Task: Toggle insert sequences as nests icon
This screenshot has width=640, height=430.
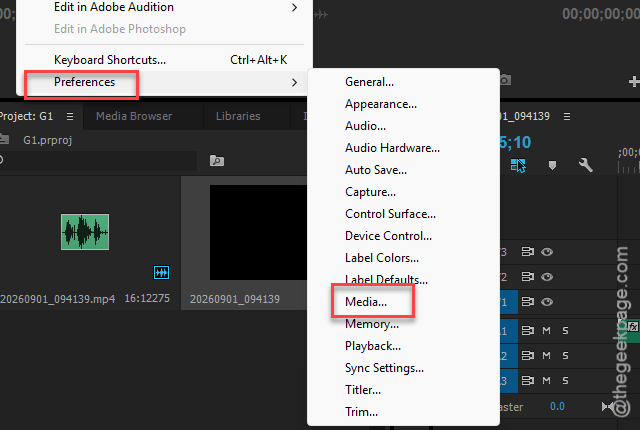Action: pyautogui.click(x=518, y=165)
